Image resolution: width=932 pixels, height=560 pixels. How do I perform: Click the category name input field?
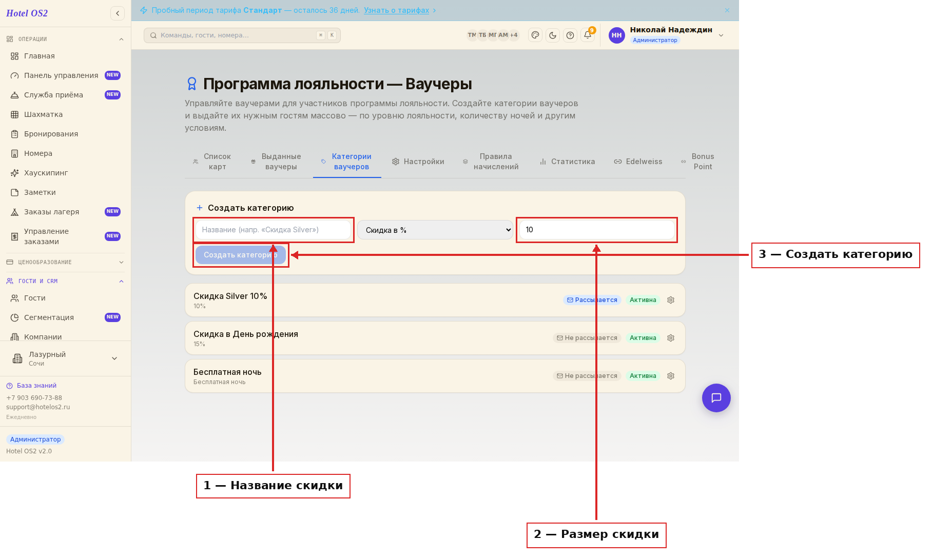(x=273, y=230)
